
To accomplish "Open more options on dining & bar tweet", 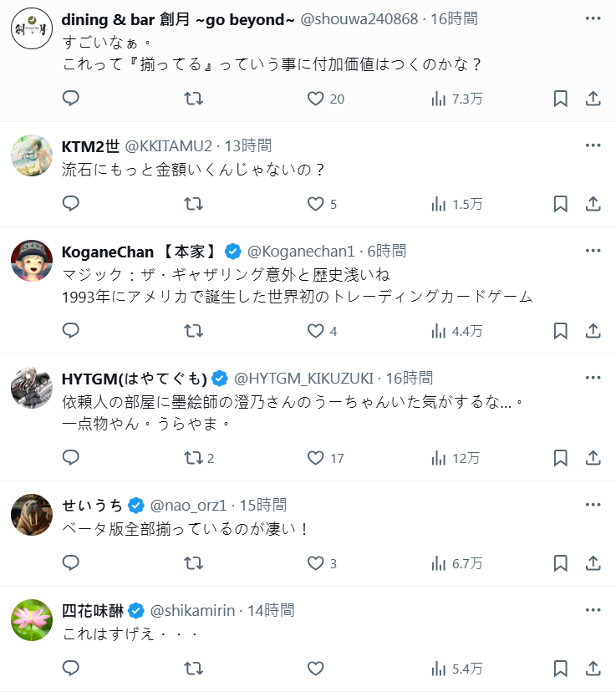I will click(x=593, y=18).
